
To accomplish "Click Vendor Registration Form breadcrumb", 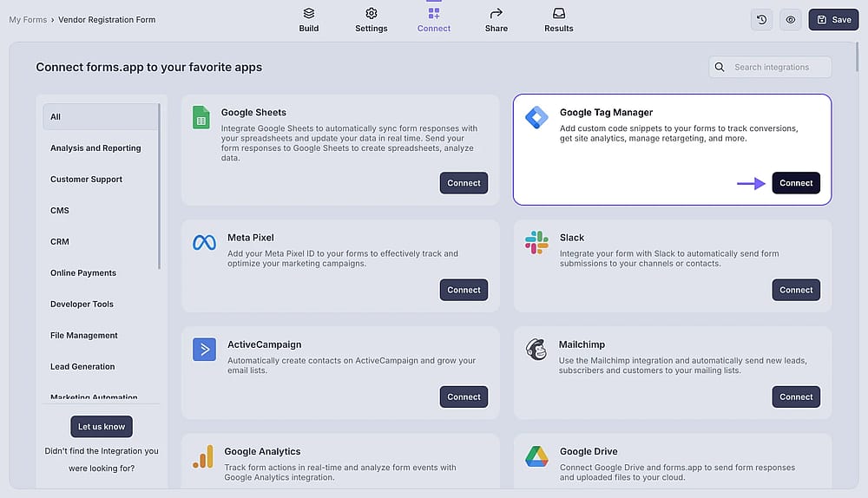I will tap(107, 19).
